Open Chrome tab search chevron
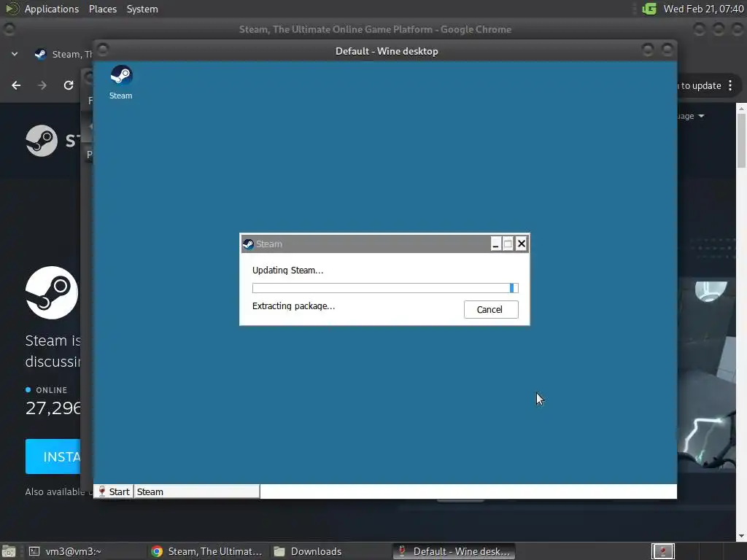The height and width of the screenshot is (560, 747). click(x=15, y=54)
